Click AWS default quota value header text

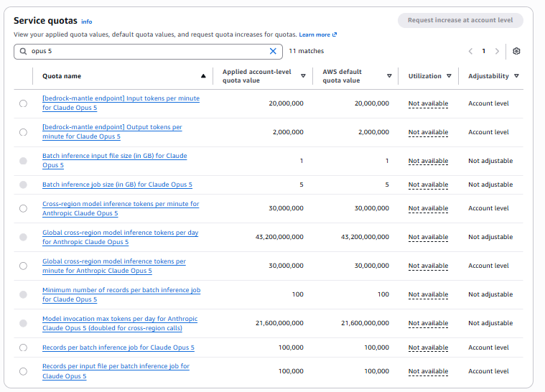click(x=342, y=76)
